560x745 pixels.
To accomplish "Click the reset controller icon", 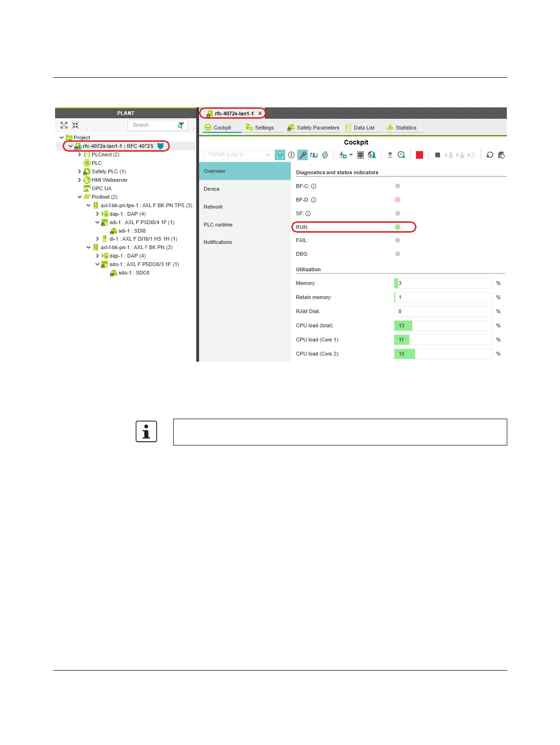I will pyautogui.click(x=501, y=155).
